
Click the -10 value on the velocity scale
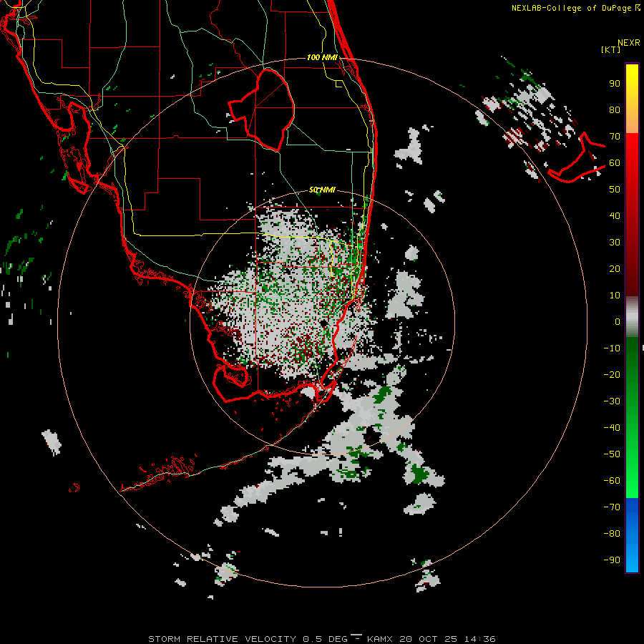pos(612,348)
